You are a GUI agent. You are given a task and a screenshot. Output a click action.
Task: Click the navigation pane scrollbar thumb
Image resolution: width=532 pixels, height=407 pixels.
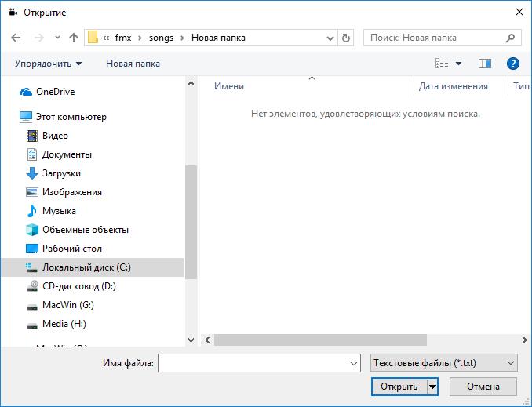[191, 222]
